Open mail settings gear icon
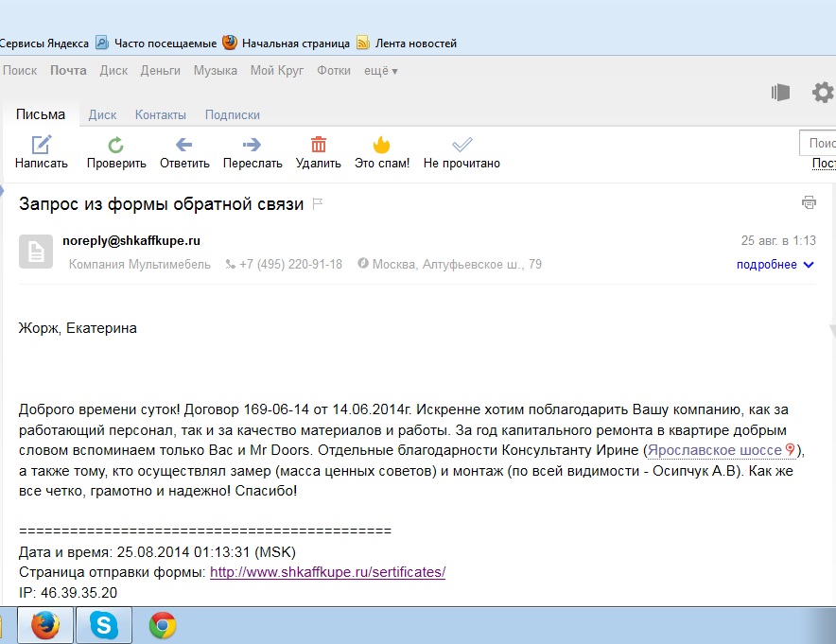 pyautogui.click(x=823, y=93)
